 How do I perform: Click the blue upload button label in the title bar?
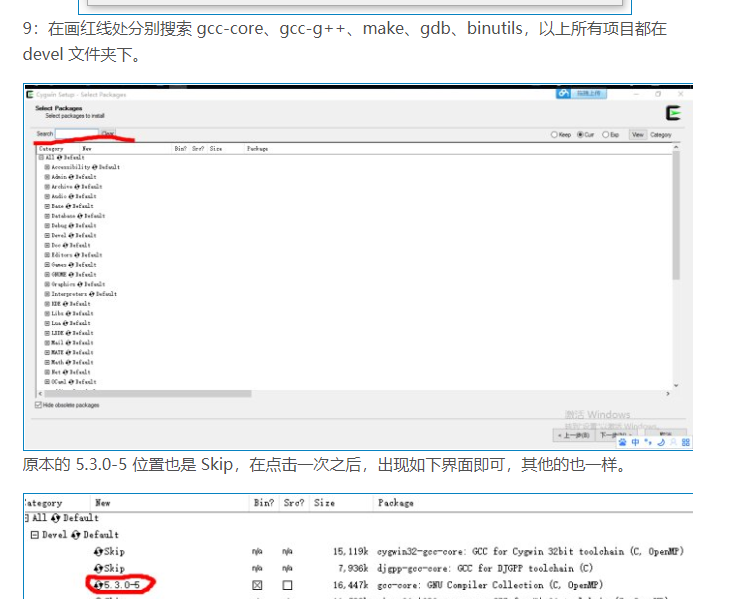(589, 93)
